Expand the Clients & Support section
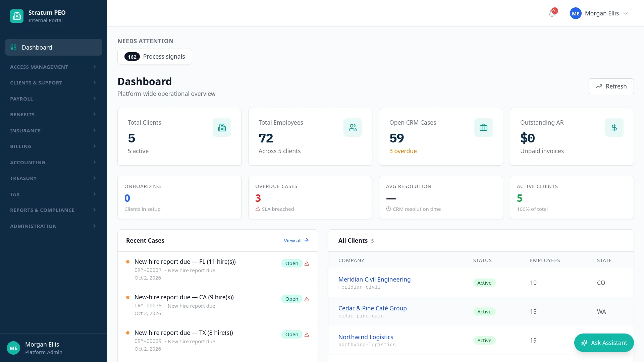This screenshot has width=644, height=362. coord(54,82)
